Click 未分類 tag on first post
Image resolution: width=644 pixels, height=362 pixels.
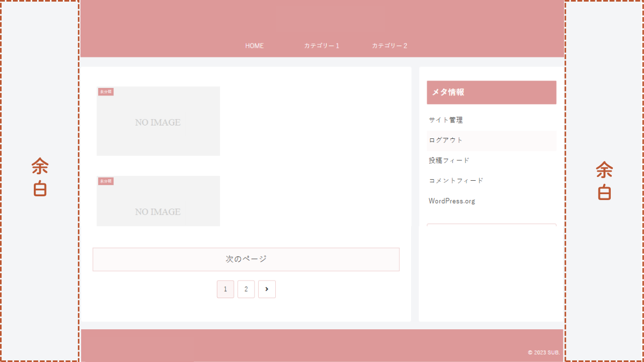pyautogui.click(x=105, y=92)
